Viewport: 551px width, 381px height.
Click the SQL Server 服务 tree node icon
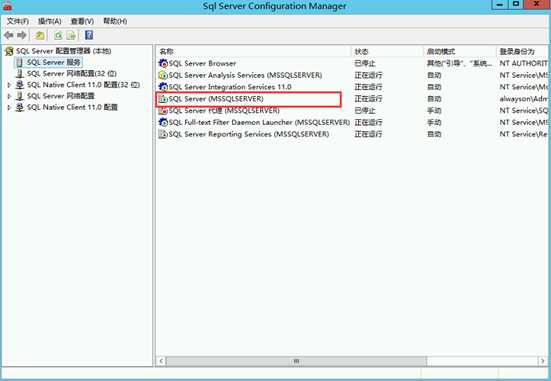point(20,63)
